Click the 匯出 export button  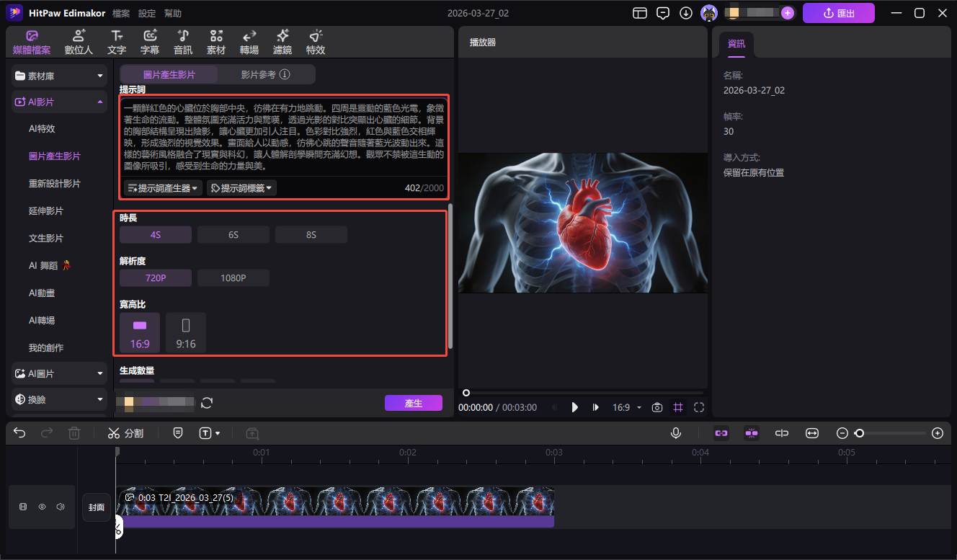(838, 12)
